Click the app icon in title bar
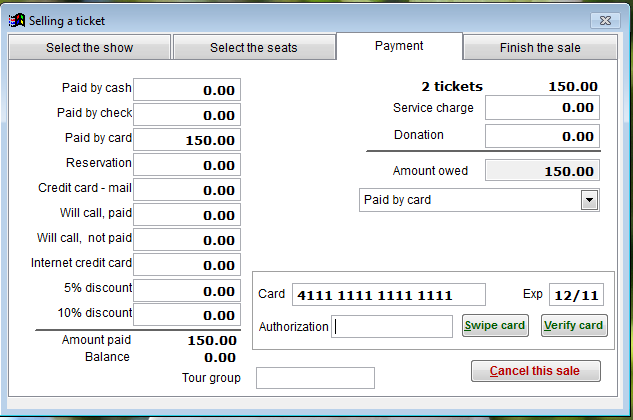The image size is (633, 420). [x=15, y=20]
